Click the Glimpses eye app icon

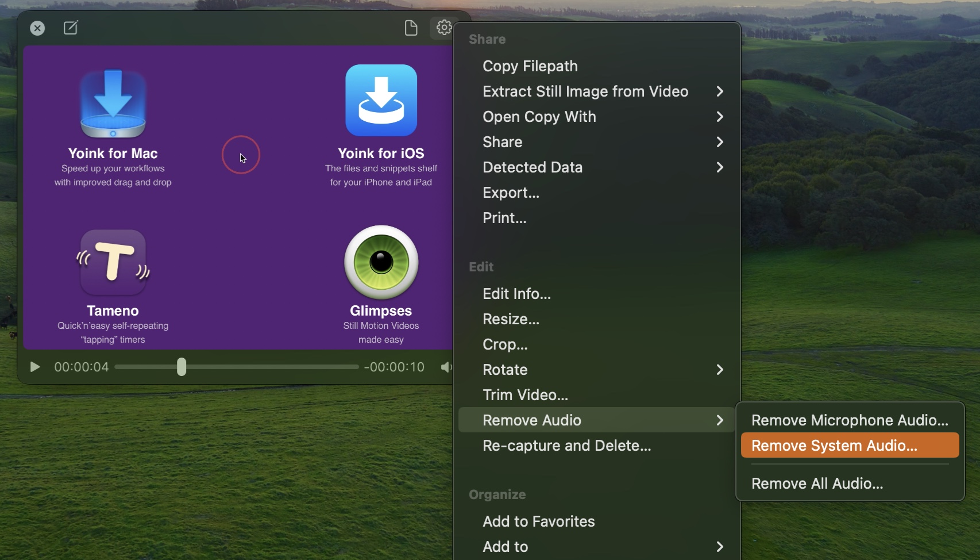(381, 262)
